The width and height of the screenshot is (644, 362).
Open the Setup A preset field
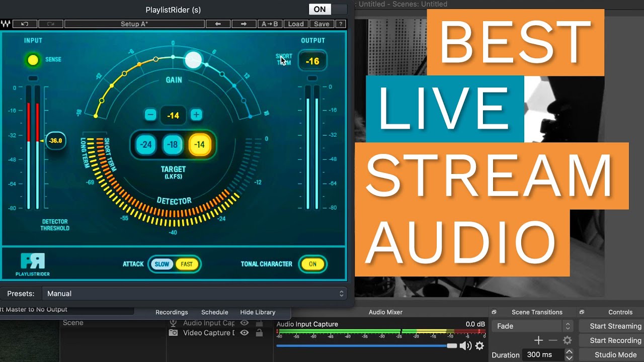(134, 24)
